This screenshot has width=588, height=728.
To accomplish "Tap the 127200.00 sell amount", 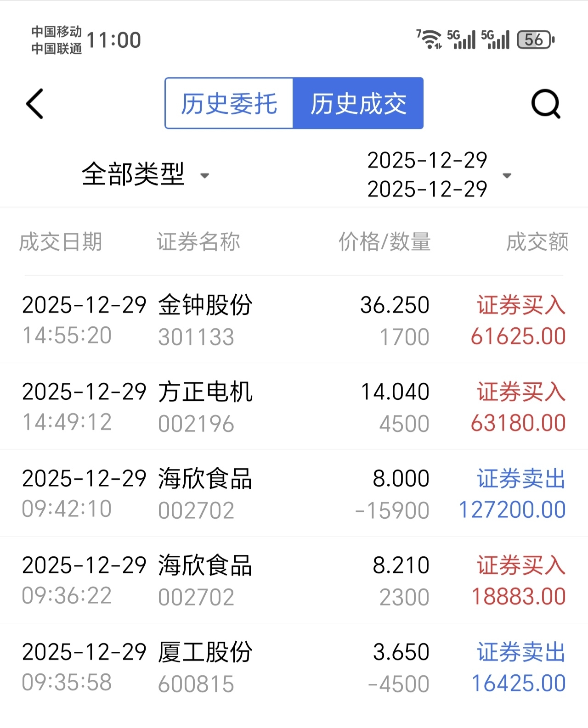I will (x=512, y=510).
